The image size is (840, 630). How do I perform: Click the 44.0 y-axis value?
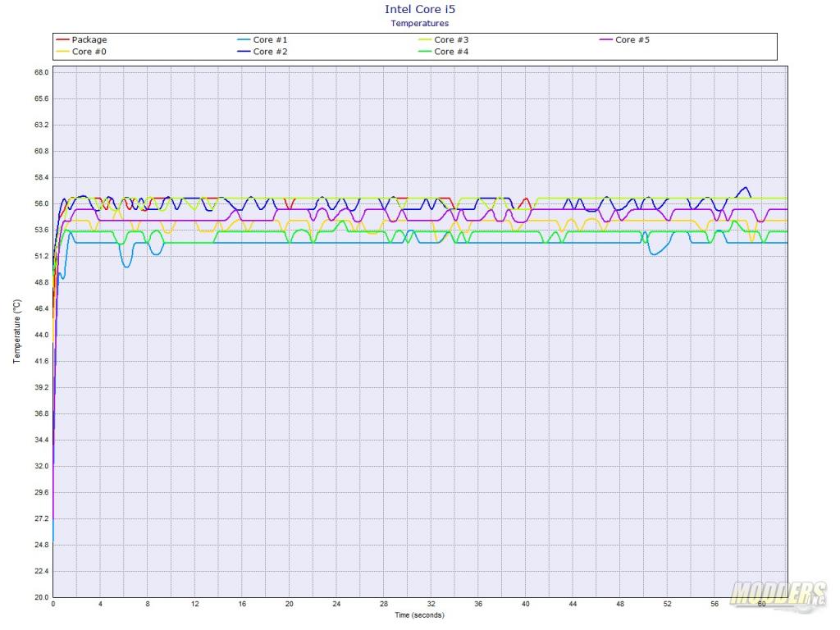point(41,335)
